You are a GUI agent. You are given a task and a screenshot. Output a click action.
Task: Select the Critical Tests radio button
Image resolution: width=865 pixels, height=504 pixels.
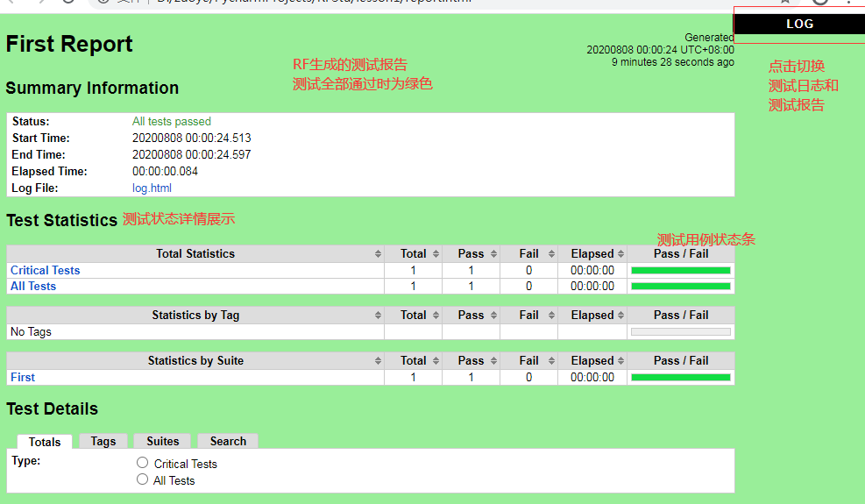coord(142,463)
